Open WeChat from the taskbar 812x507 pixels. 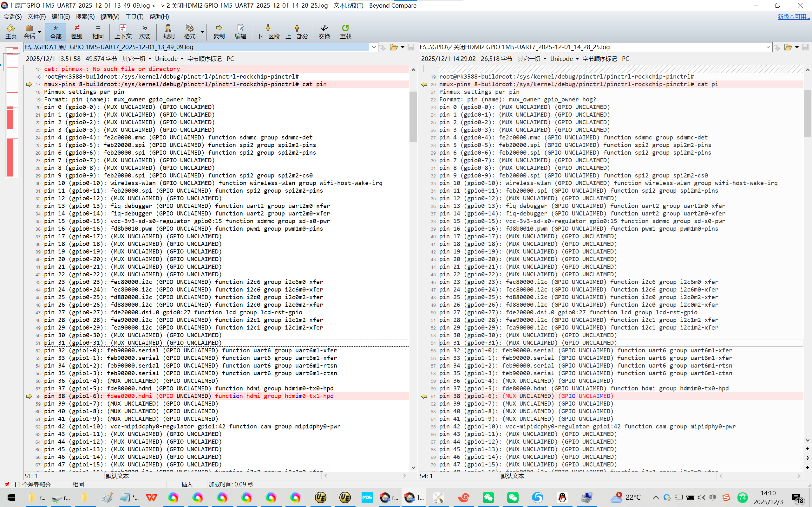click(488, 497)
